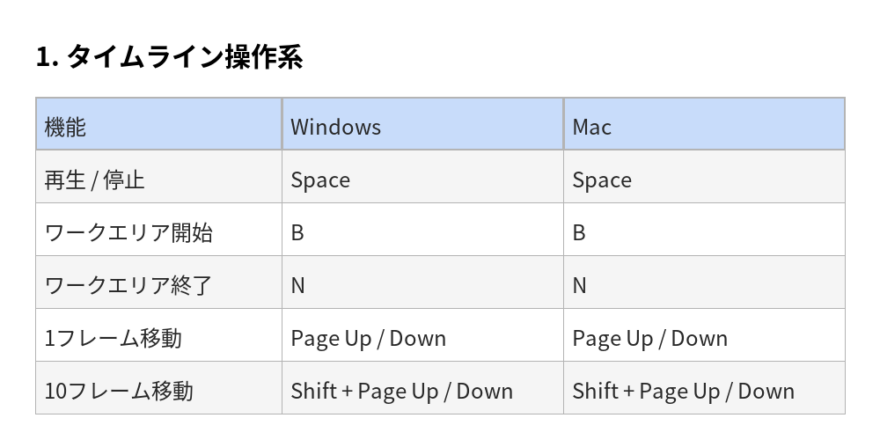Click Mac shortcut for 1フレーム移動
The height and width of the screenshot is (440, 880).
(x=650, y=338)
